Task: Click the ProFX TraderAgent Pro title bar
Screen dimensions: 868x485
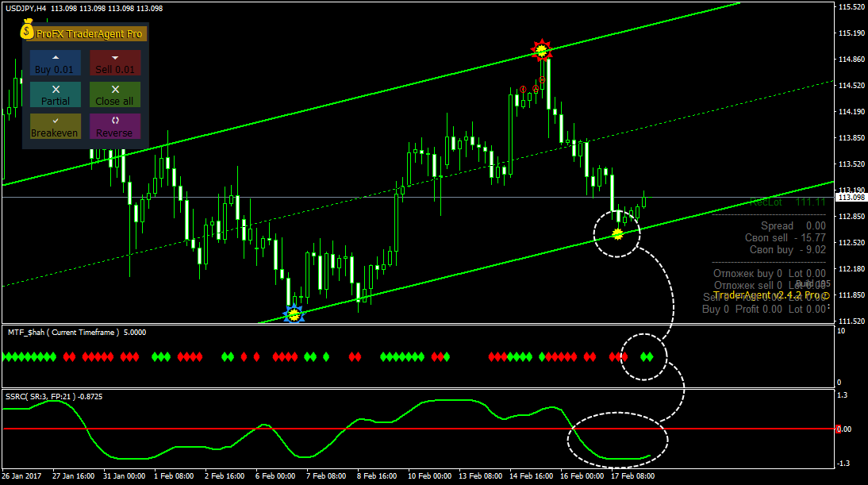Action: click(x=85, y=34)
